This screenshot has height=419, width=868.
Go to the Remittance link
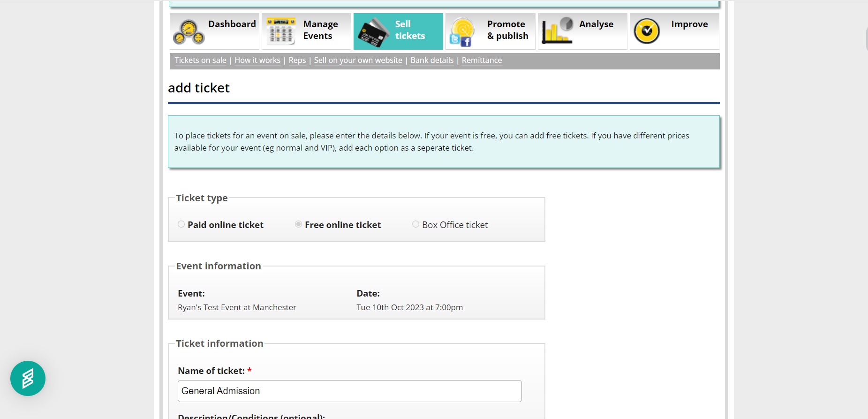pyautogui.click(x=482, y=60)
